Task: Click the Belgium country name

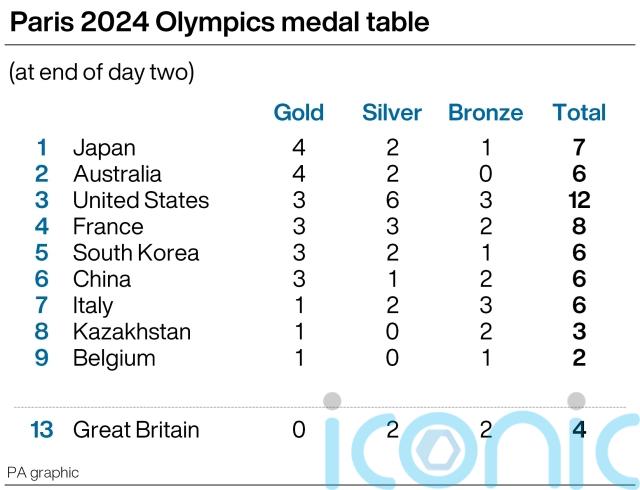Action: [x=114, y=358]
